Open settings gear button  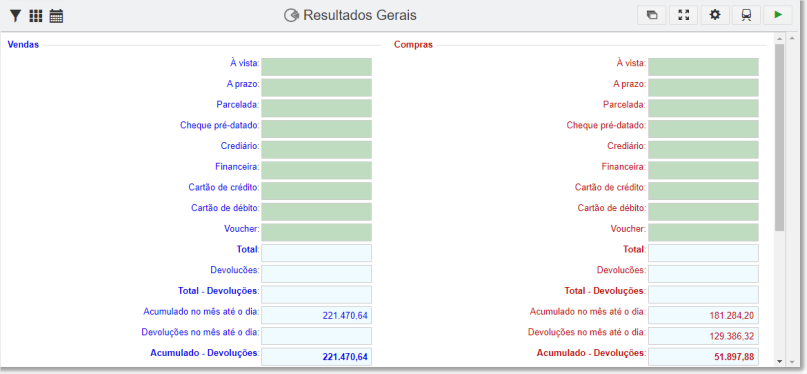715,15
